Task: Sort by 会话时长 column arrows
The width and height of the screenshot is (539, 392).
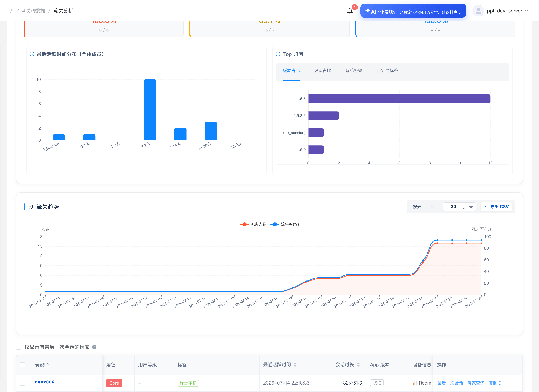Action: click(358, 365)
